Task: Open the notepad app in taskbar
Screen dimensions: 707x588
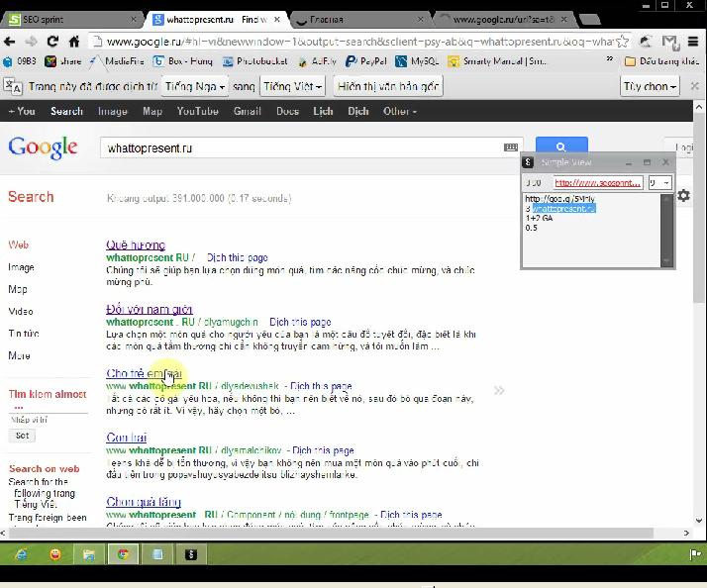Action: [157, 554]
